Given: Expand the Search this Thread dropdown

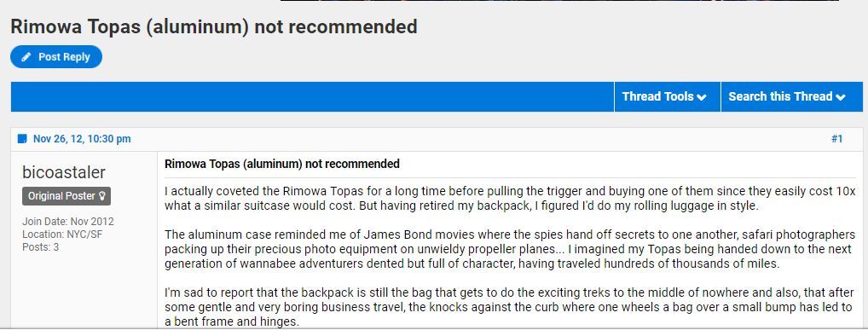Looking at the screenshot, I should click(791, 97).
